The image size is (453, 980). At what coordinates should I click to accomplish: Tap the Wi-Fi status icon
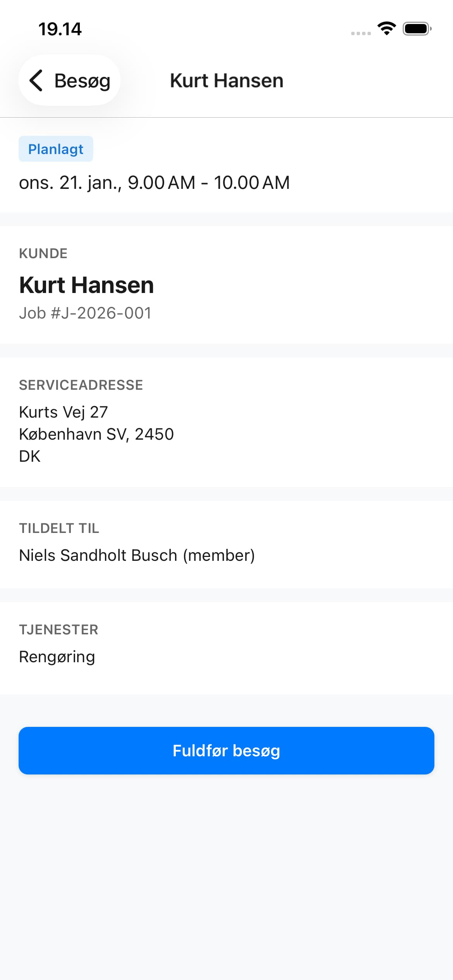[386, 29]
